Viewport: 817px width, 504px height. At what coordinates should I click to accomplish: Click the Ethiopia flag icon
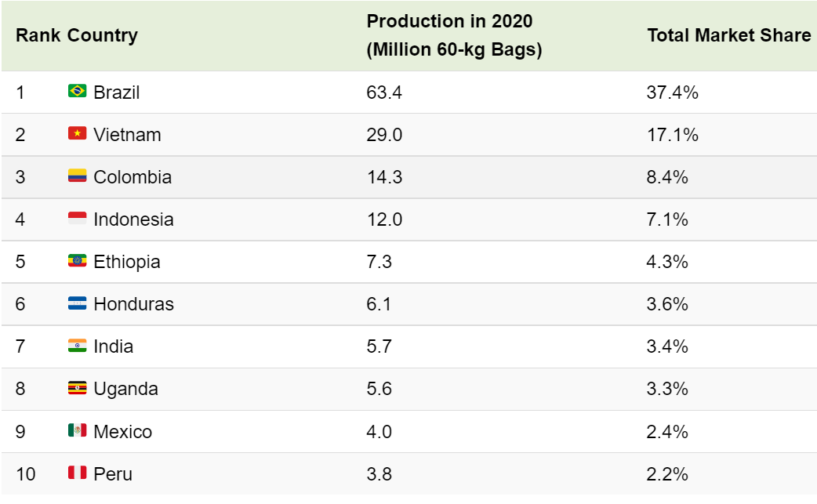[x=77, y=261]
